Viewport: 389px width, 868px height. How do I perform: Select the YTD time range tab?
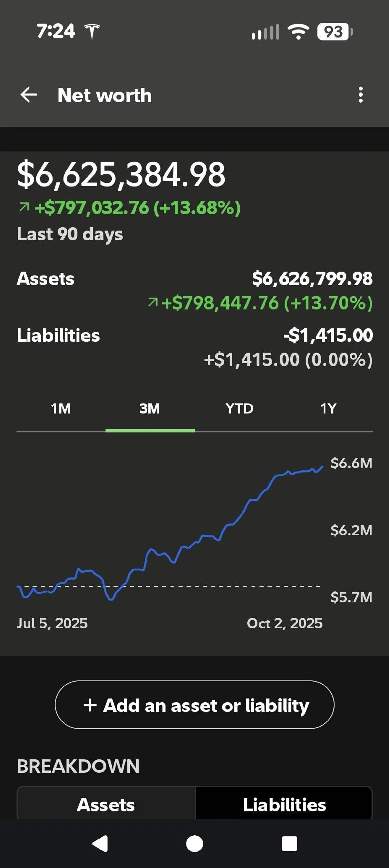239,409
